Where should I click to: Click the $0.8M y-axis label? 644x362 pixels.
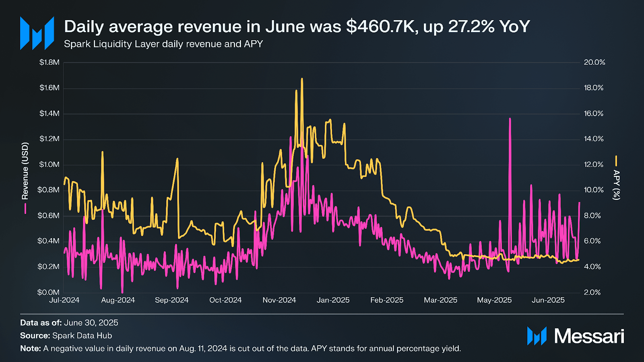coord(49,190)
